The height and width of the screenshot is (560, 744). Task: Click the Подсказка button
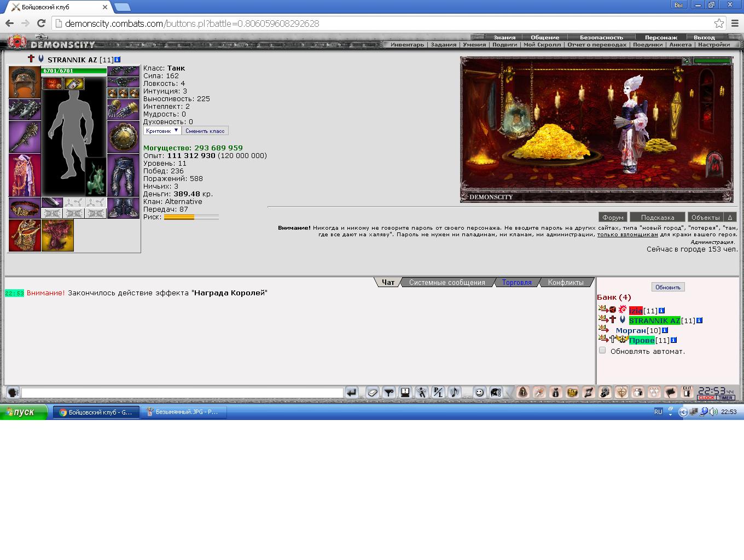coord(658,217)
